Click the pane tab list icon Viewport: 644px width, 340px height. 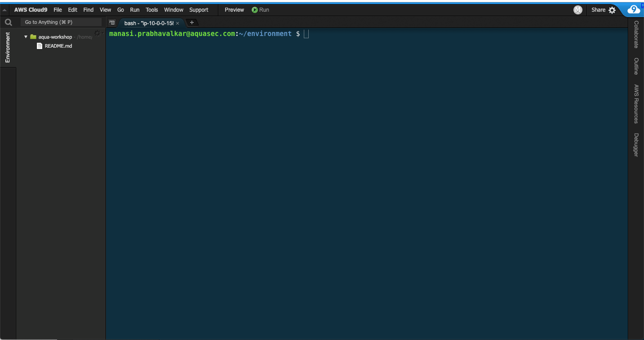[x=112, y=22]
